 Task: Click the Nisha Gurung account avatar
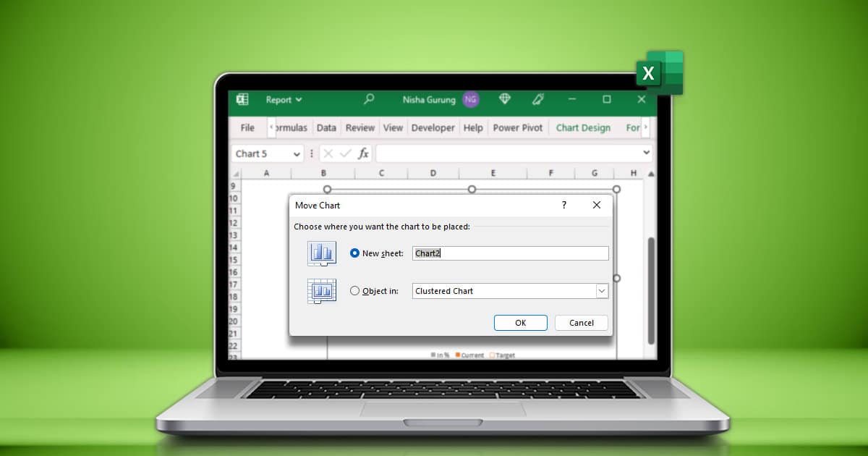(x=470, y=100)
